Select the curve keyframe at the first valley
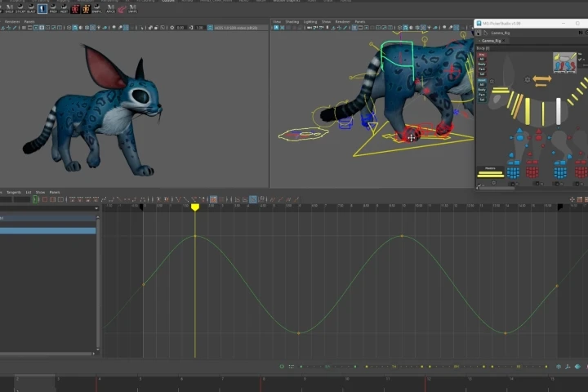The height and width of the screenshot is (392, 588). (299, 333)
